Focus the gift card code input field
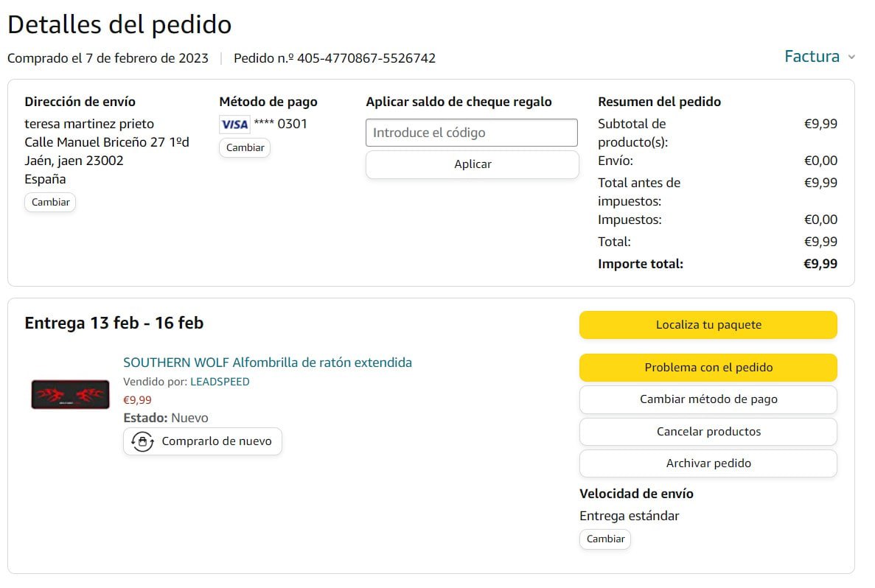Viewport: 875px width, 588px height. (472, 133)
